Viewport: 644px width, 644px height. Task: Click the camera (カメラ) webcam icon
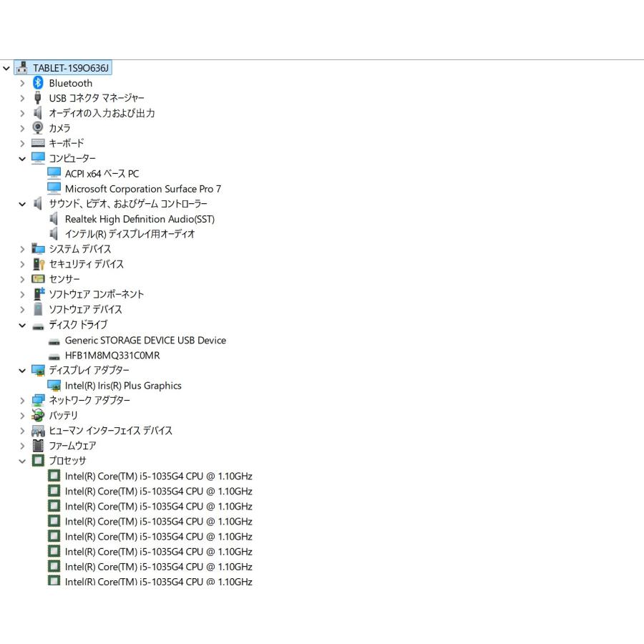tap(38, 128)
